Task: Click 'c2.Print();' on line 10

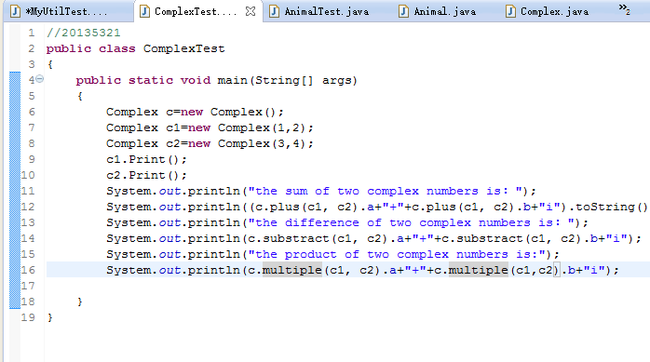Action: [x=146, y=175]
